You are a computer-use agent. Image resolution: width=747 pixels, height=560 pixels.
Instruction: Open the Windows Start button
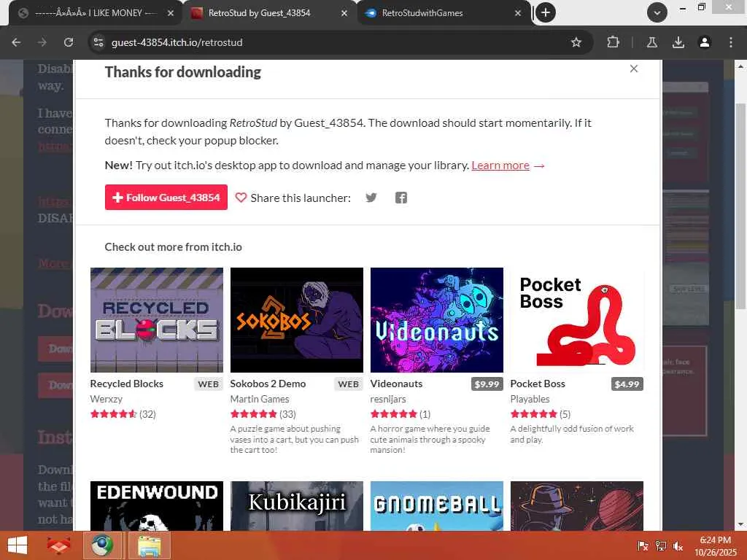[x=18, y=545]
